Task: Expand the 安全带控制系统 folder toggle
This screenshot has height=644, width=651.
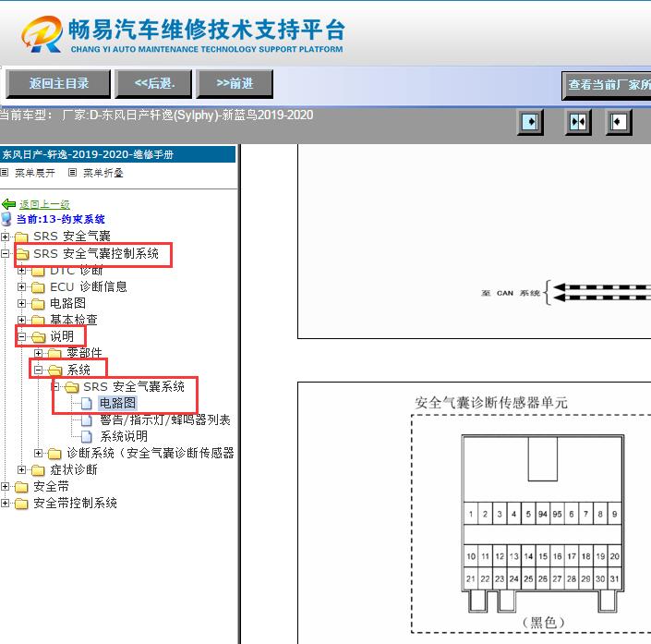Action: [x=5, y=503]
